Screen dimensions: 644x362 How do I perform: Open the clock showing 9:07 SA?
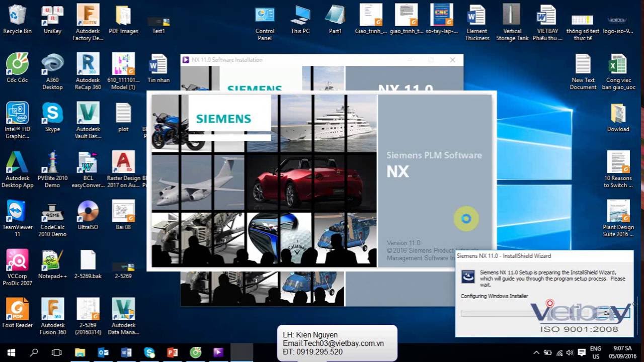click(622, 352)
